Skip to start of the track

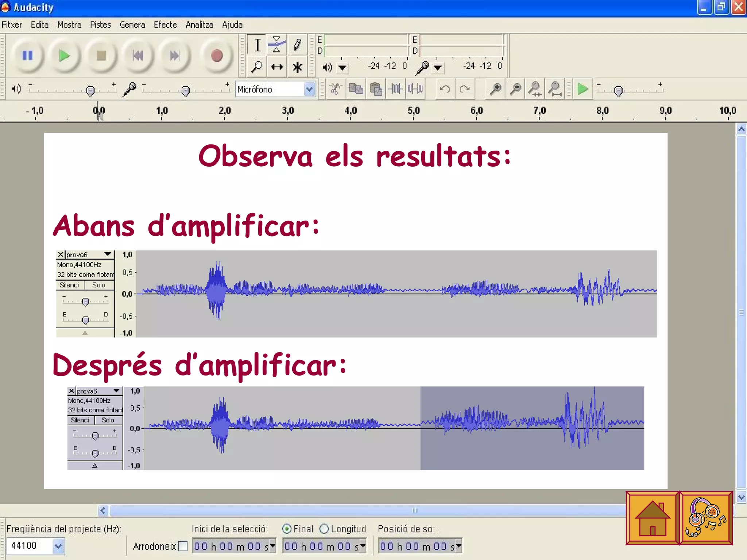pos(138,55)
